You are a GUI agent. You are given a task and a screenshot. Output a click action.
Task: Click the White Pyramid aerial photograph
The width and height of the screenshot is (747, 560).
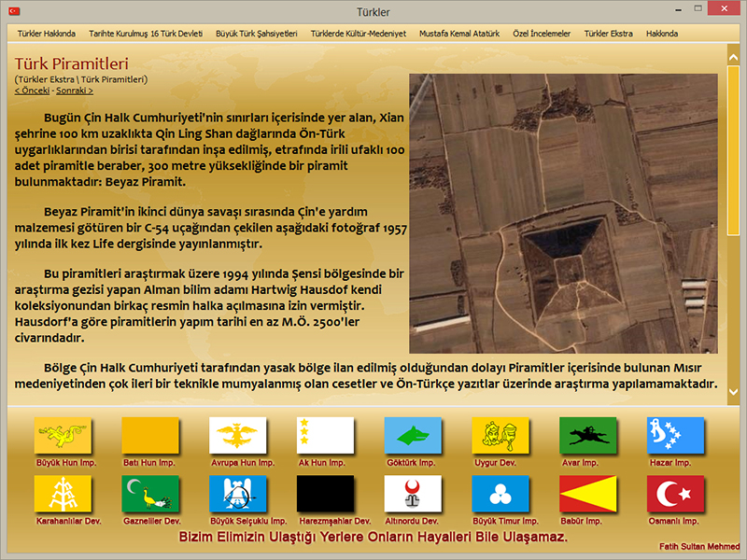[x=563, y=213]
